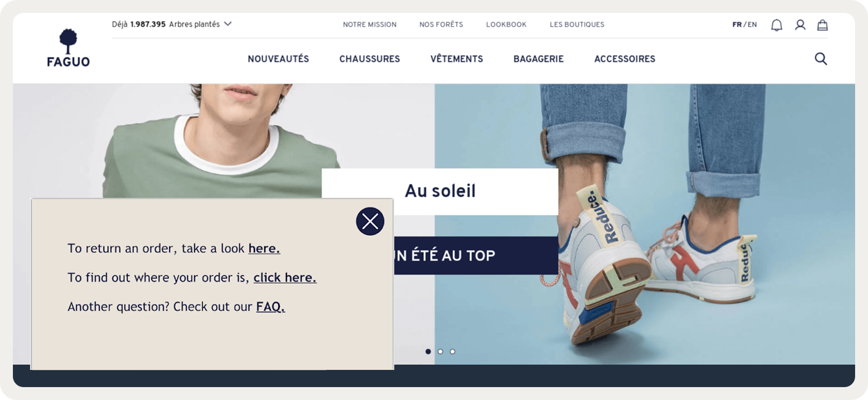Screen dimensions: 868x400
Task: Select the third carousel slide dot
Action: coord(452,352)
